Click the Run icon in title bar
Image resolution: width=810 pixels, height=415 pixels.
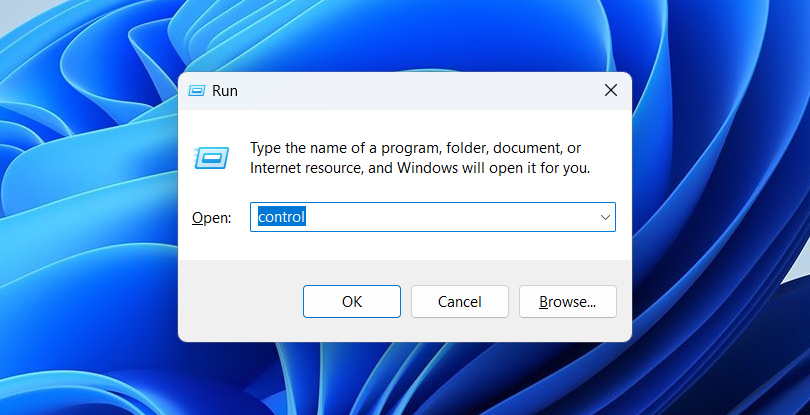point(197,91)
